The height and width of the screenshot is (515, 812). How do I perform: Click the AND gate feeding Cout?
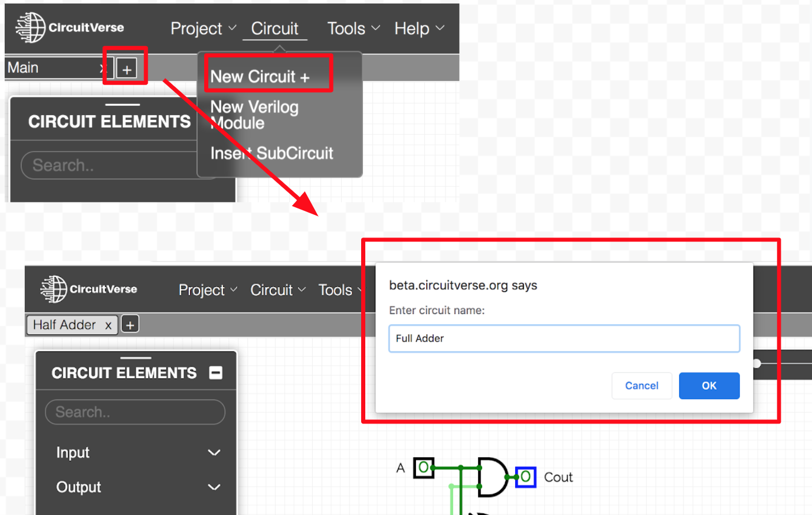coord(492,477)
